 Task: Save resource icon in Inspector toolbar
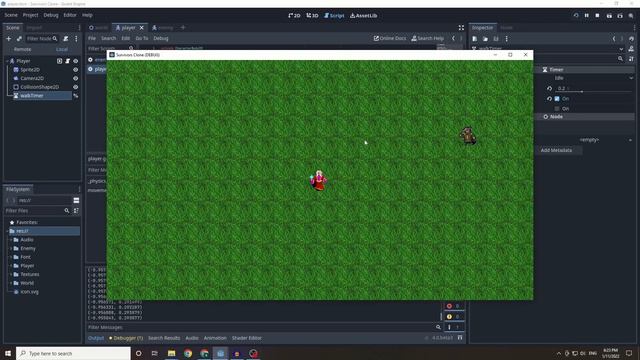496,39
